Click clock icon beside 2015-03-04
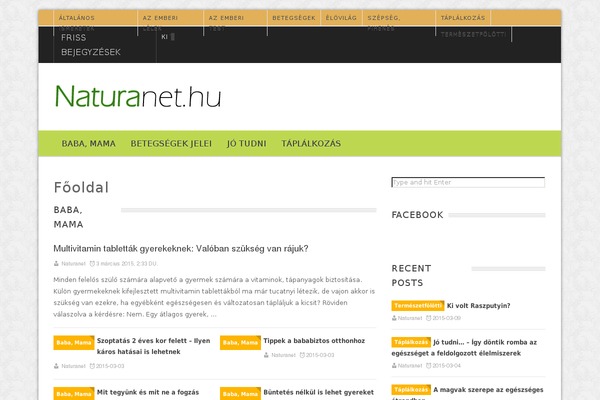The width and height of the screenshot is (600, 400). [x=429, y=366]
